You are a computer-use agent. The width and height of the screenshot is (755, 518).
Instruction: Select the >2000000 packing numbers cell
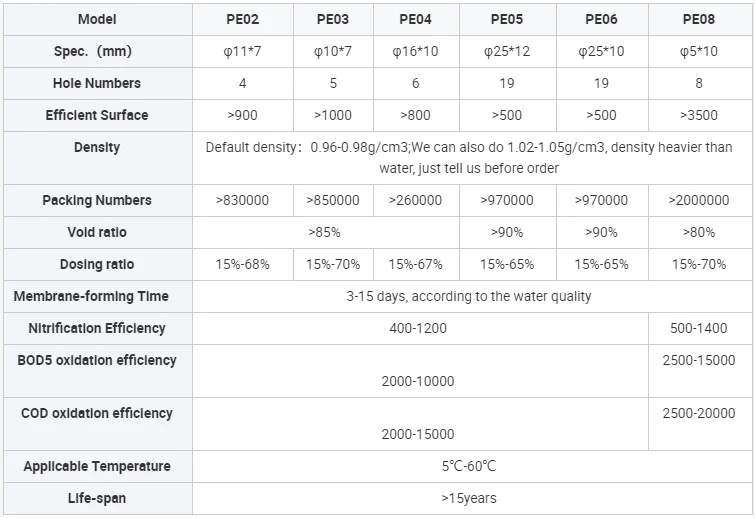699,200
